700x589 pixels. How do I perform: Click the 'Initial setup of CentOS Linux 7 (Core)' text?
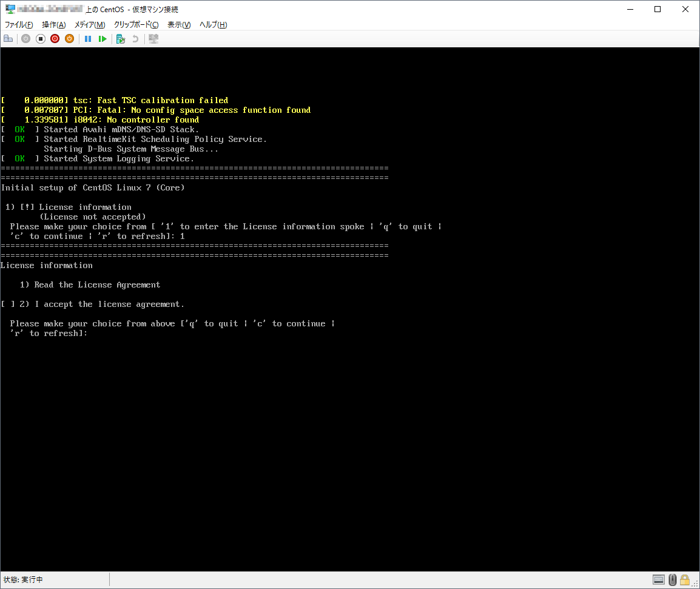pyautogui.click(x=93, y=187)
